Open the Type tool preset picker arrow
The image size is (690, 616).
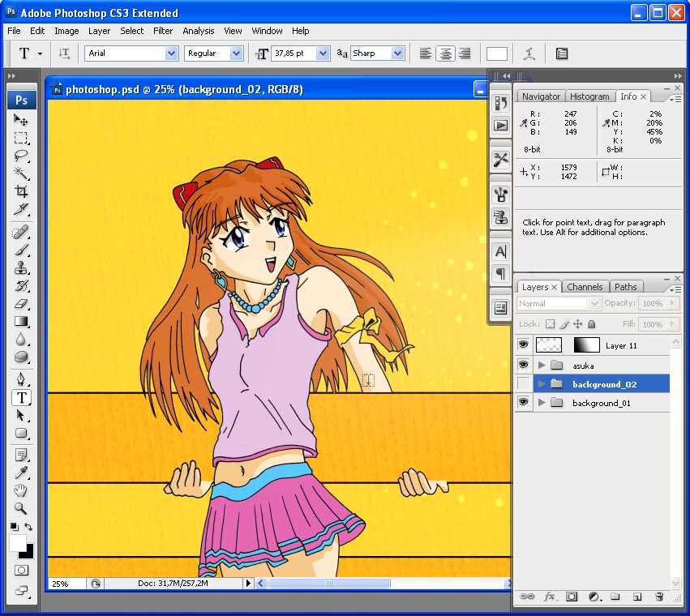click(40, 53)
